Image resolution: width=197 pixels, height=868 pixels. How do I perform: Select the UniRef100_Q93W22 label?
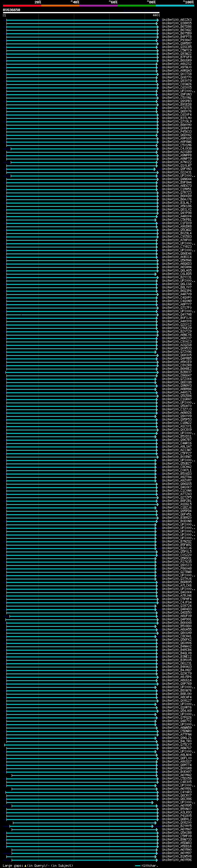point(176,54)
